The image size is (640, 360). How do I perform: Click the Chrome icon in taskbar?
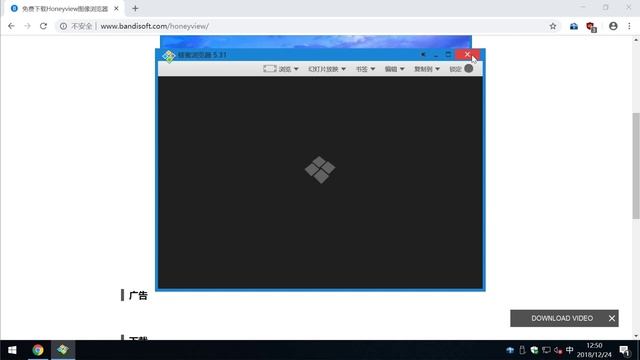pyautogui.click(x=38, y=350)
